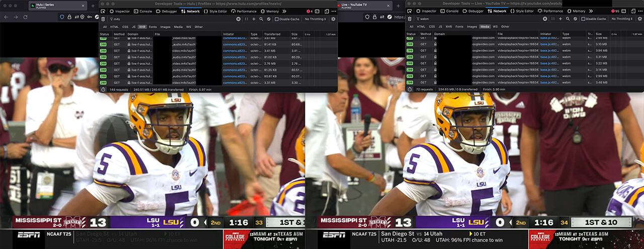Viewport: 644px width, 249px height.
Task: Select the webm request row sized 3.48 MB
Action: coord(525,82)
